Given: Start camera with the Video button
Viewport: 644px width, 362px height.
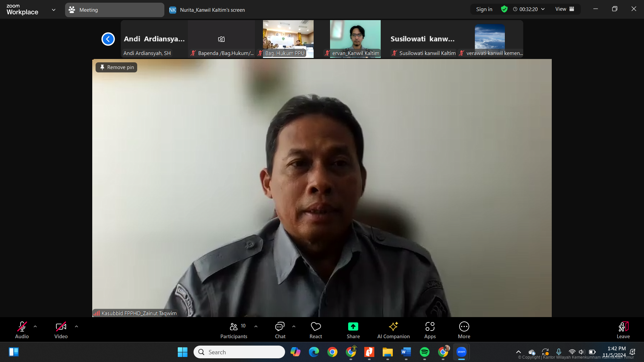Looking at the screenshot, I should click(x=61, y=330).
